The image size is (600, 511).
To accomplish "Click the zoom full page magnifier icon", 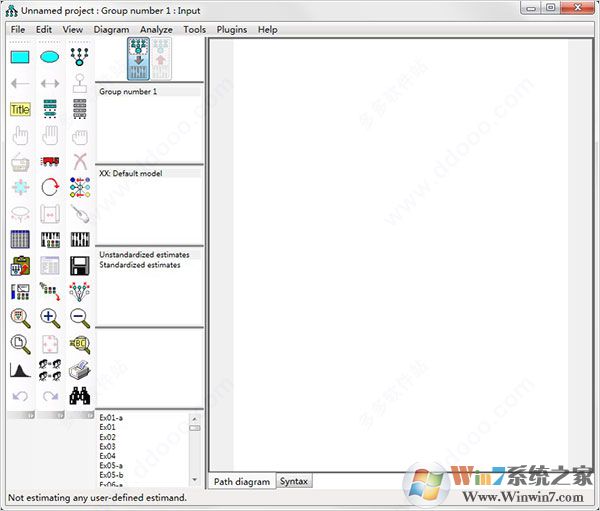I will pyautogui.click(x=20, y=344).
